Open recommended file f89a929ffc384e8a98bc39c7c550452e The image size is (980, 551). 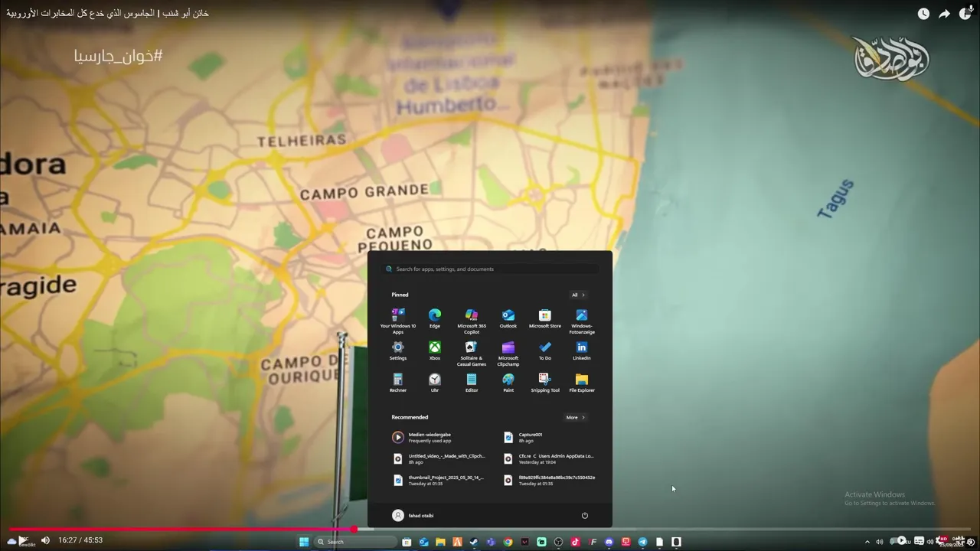548,480
